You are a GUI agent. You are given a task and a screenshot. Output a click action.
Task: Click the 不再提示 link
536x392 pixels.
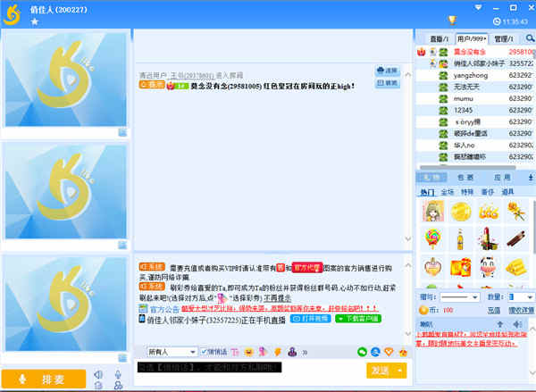click(x=277, y=298)
